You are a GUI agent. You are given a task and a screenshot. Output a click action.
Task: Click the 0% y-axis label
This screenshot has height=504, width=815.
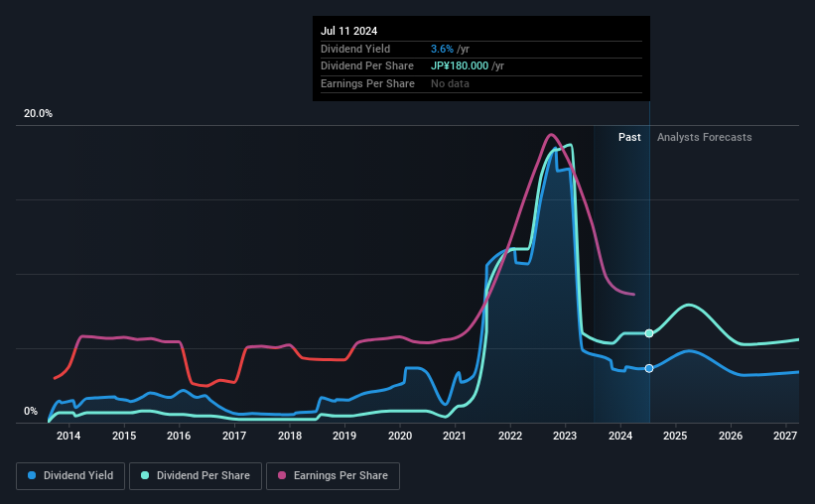31,411
